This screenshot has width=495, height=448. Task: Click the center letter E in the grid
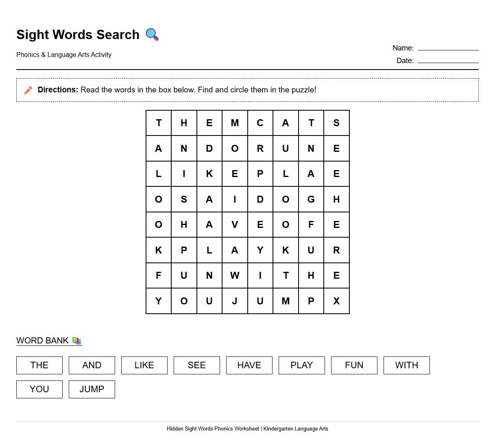point(260,225)
